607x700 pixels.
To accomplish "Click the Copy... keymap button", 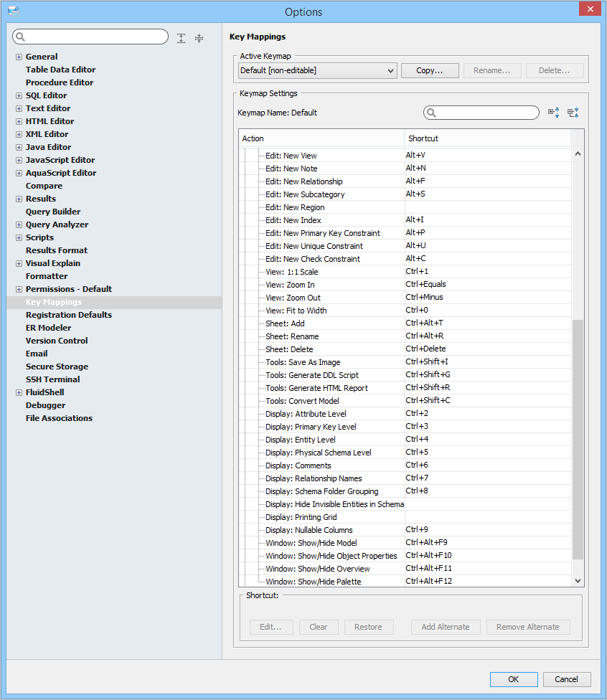I will point(430,70).
